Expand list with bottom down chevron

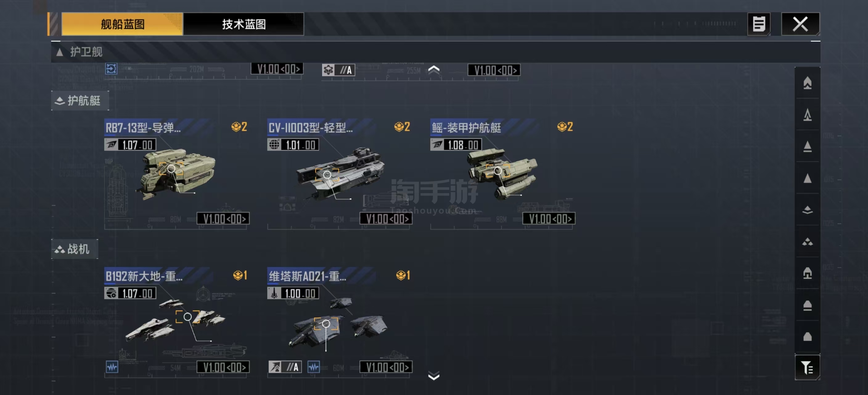pyautogui.click(x=434, y=376)
